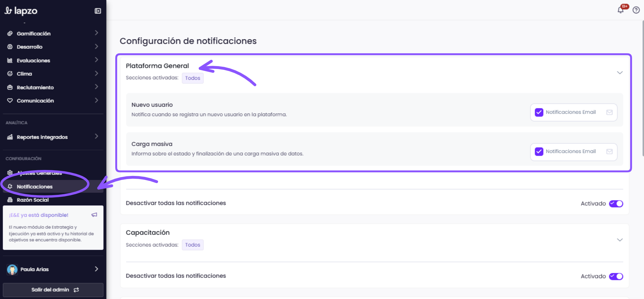This screenshot has width=644, height=299.
Task: Click the Reportes integrados chart icon
Action: click(10, 137)
